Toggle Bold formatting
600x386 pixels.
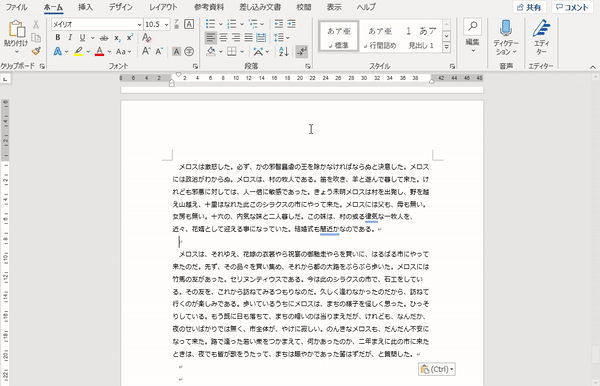57,37
